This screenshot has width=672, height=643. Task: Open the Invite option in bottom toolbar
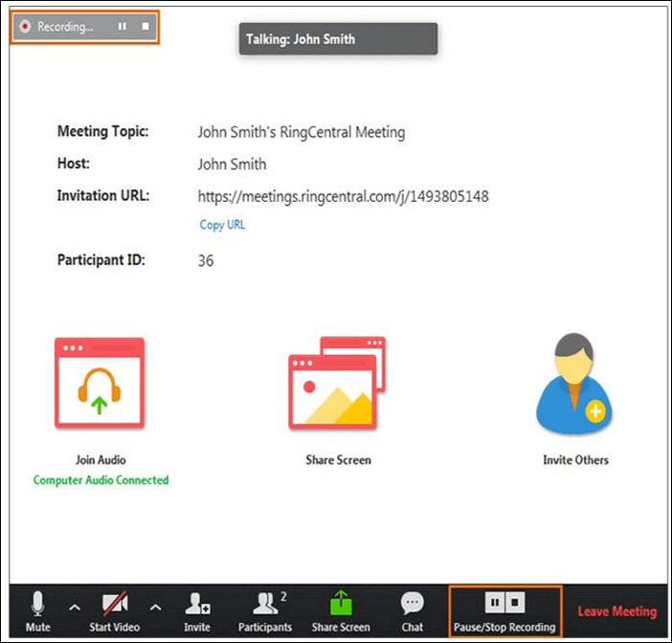point(197,611)
